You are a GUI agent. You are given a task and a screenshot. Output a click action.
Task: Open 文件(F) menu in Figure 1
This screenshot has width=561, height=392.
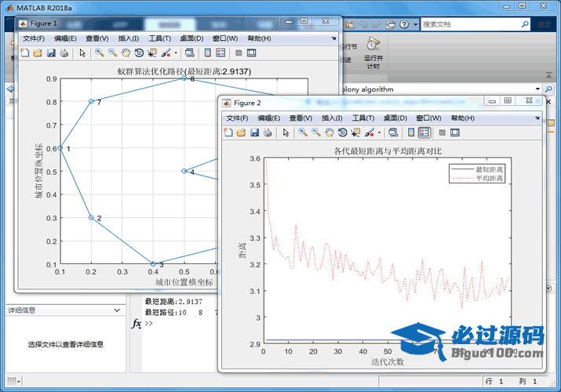coord(34,38)
